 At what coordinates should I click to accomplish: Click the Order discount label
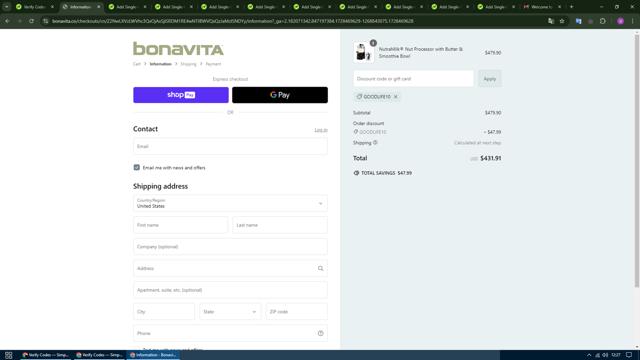[369, 123]
